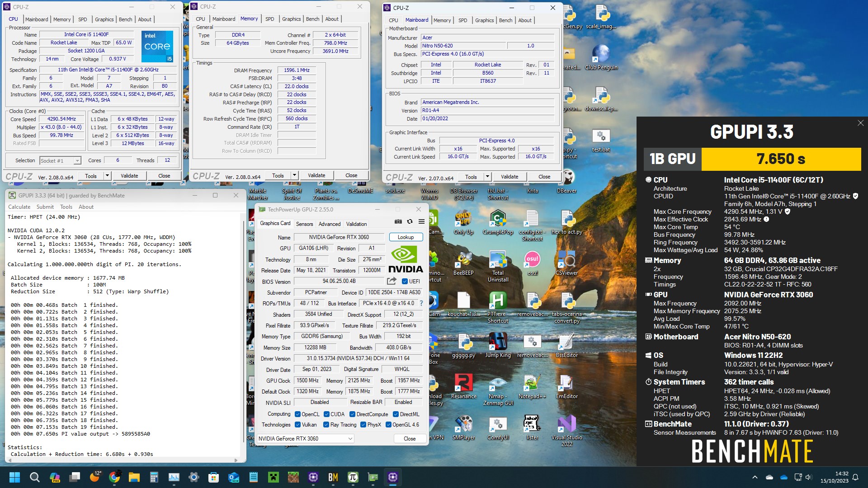Image resolution: width=868 pixels, height=488 pixels.
Task: Select the Notepad++ desktop icon
Action: (532, 387)
